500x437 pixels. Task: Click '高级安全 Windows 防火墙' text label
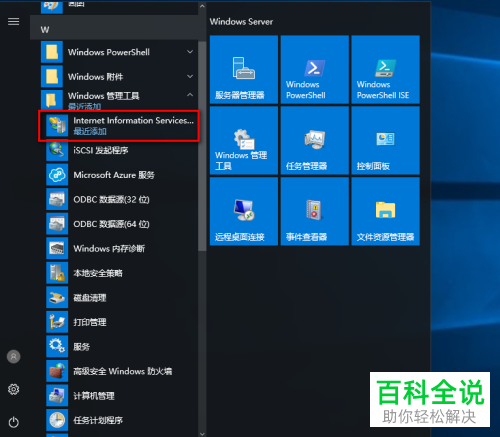tap(123, 371)
